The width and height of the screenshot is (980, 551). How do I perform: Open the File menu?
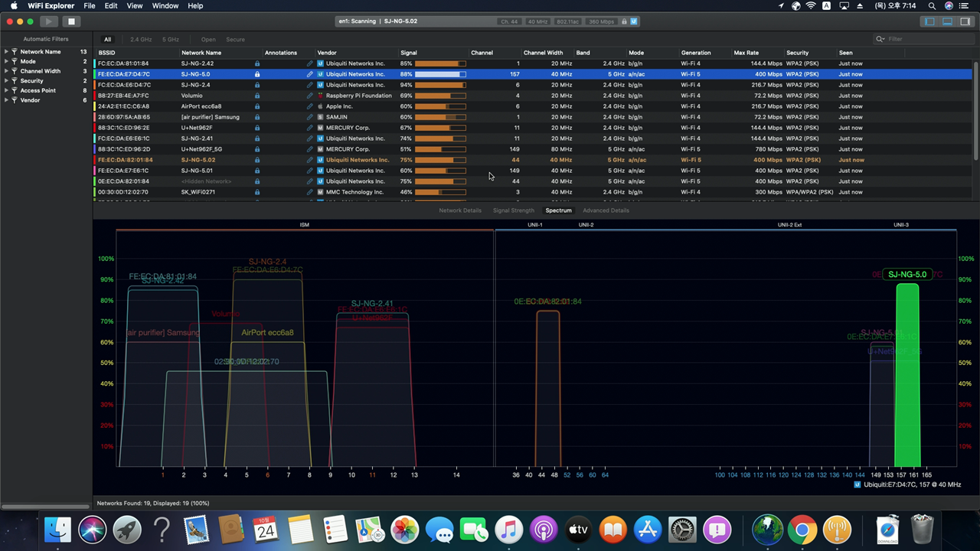tap(90, 6)
